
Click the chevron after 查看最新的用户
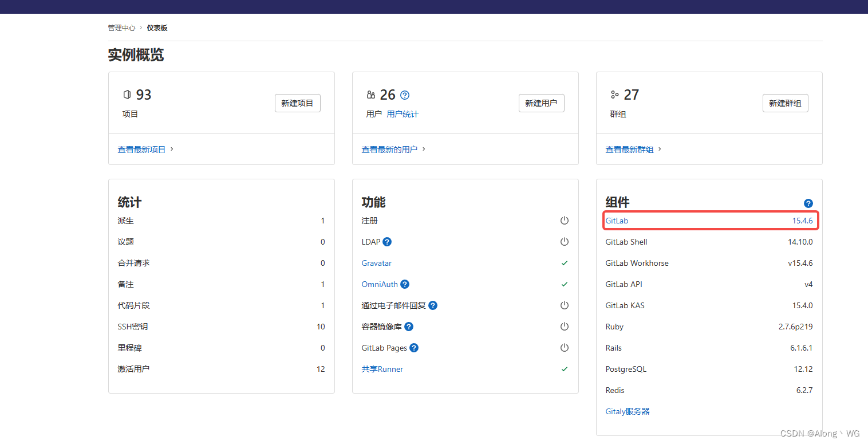[424, 149]
